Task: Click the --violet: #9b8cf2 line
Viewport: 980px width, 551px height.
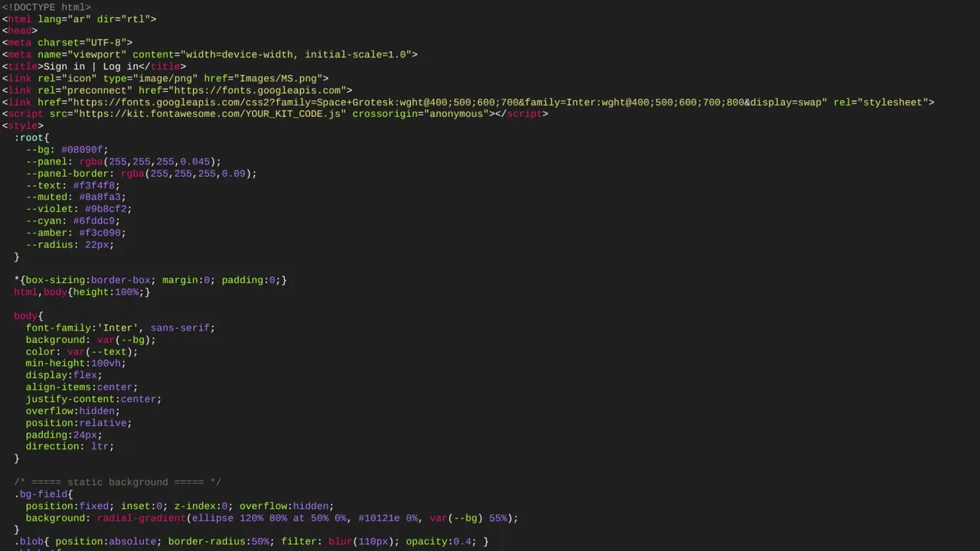Action: point(79,209)
